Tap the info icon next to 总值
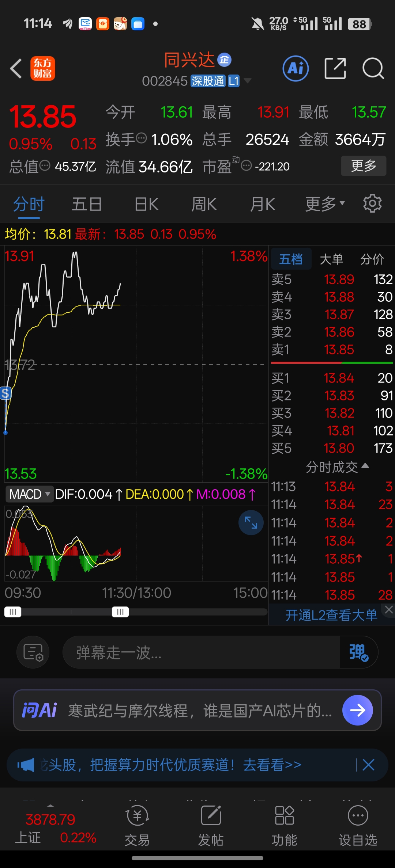The height and width of the screenshot is (868, 395). (x=45, y=165)
